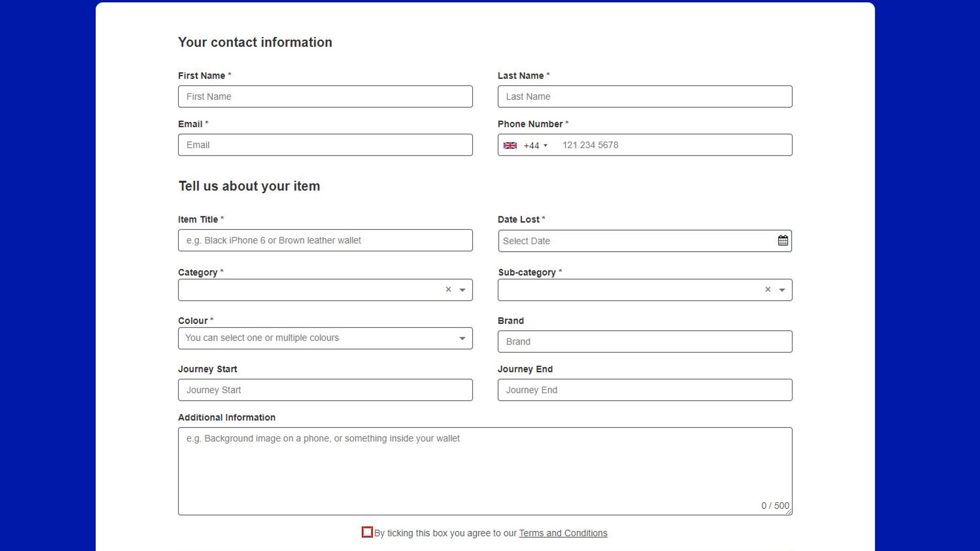Click the dropdown arrow on Colour field
Image resolution: width=980 pixels, height=551 pixels.
pyautogui.click(x=462, y=338)
